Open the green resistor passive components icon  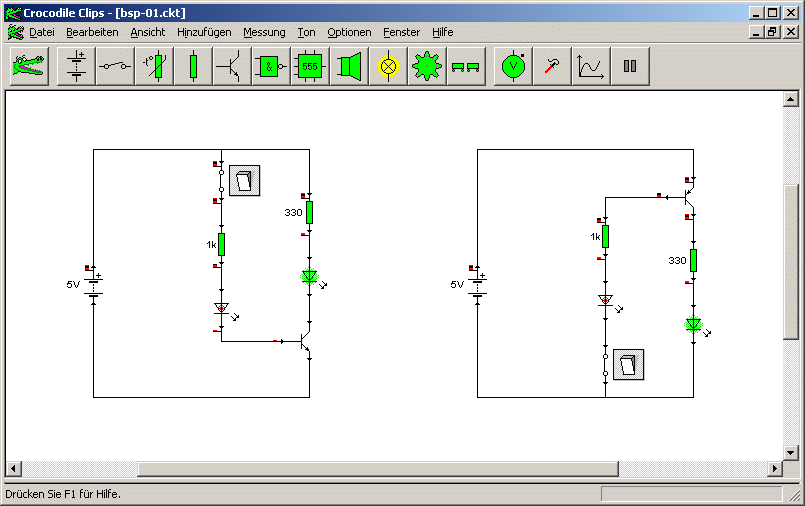[194, 66]
